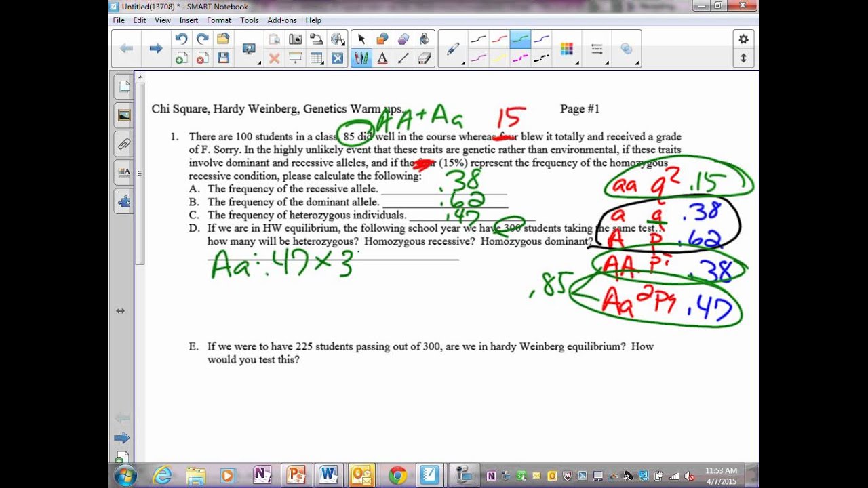Open the Properties sidebar tab
Screen dimensions: 868x488
click(x=123, y=172)
